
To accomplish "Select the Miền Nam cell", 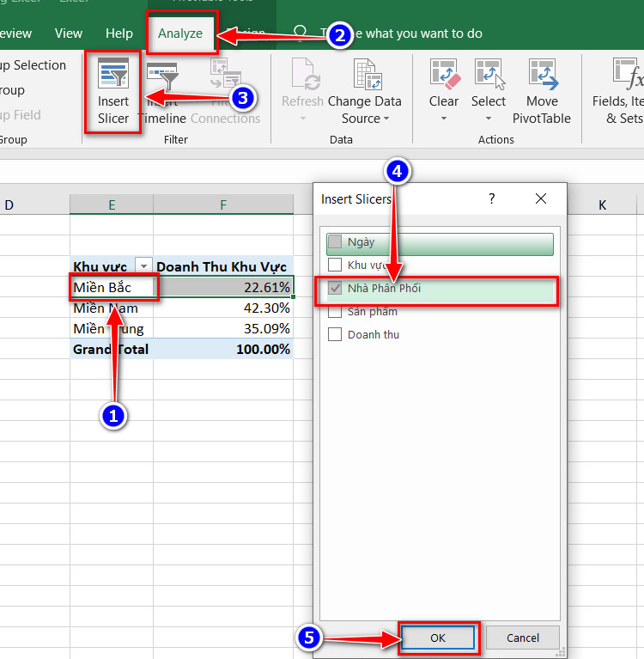I will click(112, 308).
